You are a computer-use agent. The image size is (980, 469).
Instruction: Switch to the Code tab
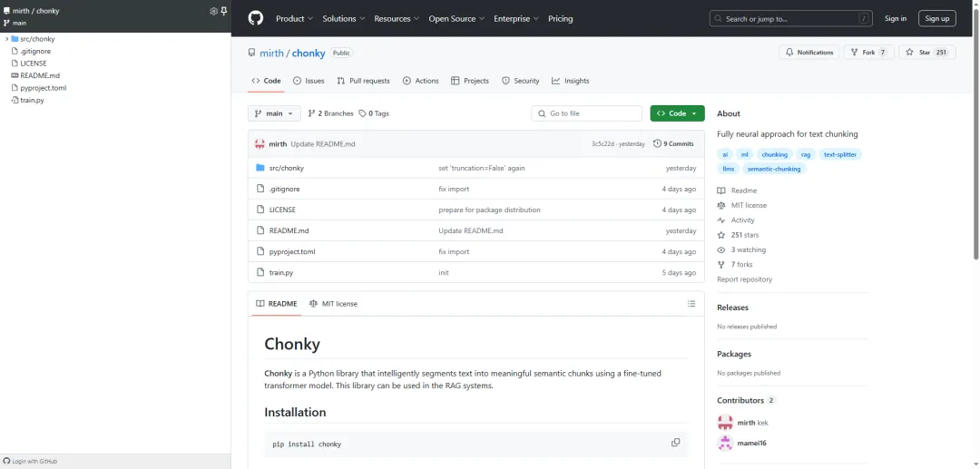point(266,81)
